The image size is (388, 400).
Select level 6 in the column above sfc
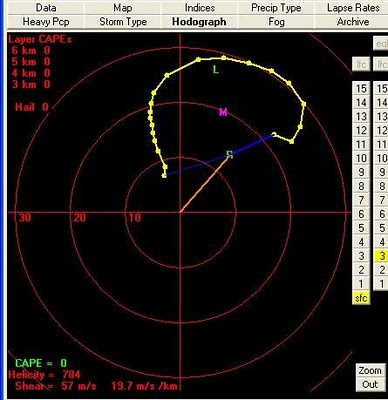coord(361,214)
